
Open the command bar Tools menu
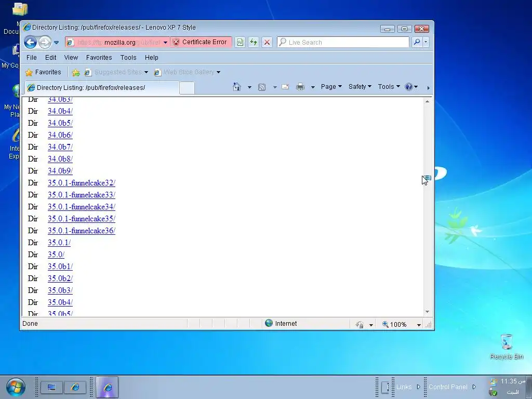pyautogui.click(x=389, y=87)
